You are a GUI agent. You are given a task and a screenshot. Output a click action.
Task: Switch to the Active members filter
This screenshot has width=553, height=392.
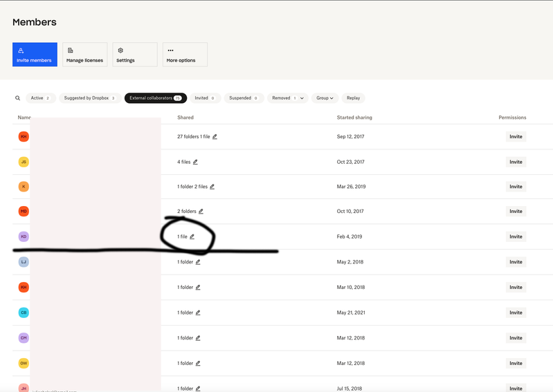point(40,98)
